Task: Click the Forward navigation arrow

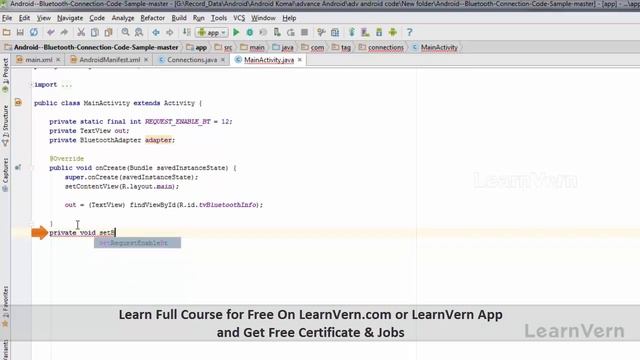Action: (169, 32)
